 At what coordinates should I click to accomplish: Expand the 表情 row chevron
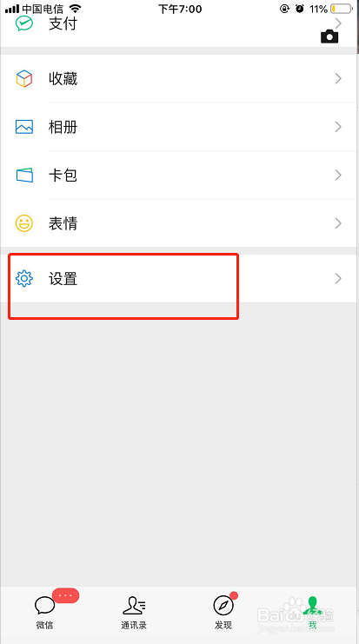coord(338,223)
